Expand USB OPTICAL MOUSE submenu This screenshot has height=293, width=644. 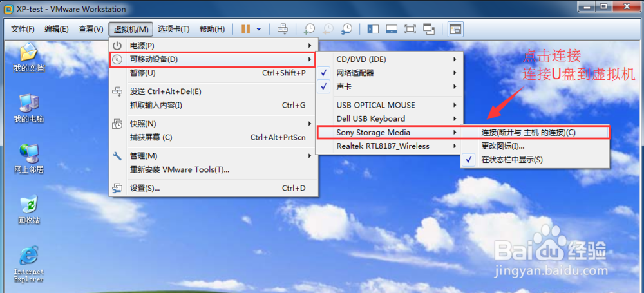click(x=389, y=105)
